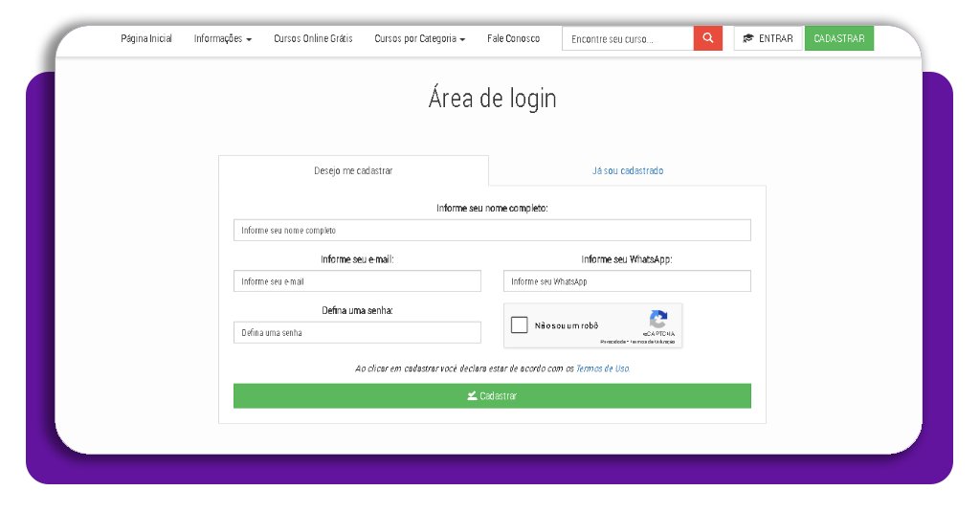Image resolution: width=980 pixels, height=513 pixels.
Task: Click the user icon on Cadastrar button
Action: pos(472,396)
